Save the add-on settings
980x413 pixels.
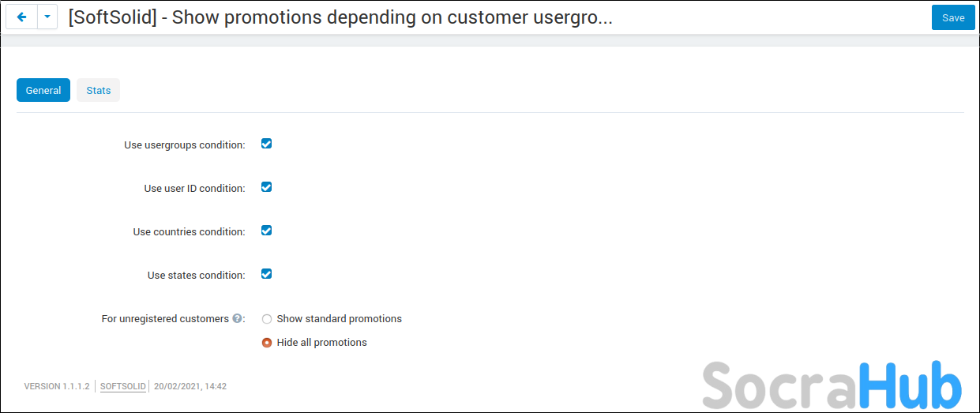(952, 17)
